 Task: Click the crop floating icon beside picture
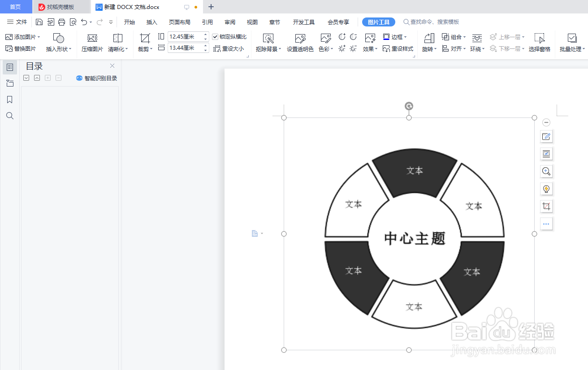pos(546,206)
